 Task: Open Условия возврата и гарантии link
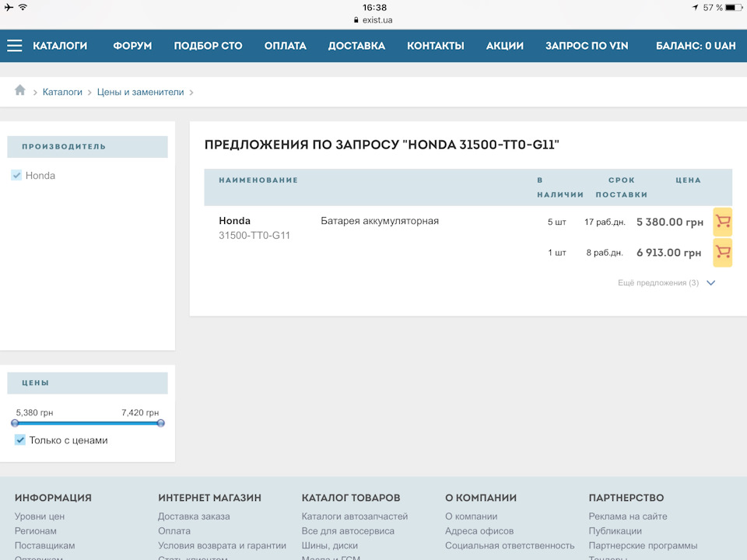222,546
